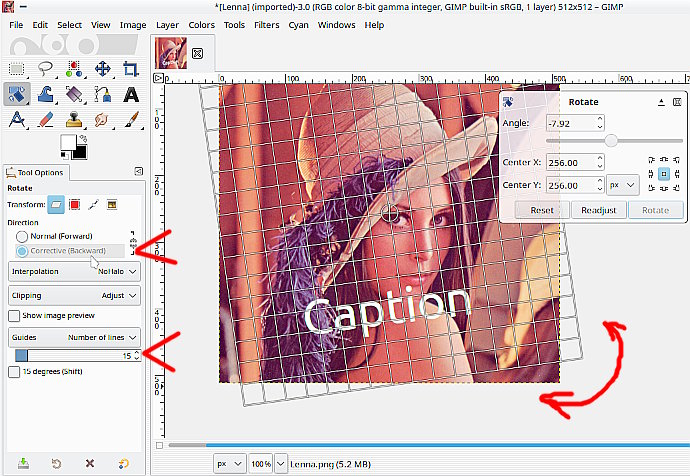
Task: Select the Smudge tool
Action: 102,120
